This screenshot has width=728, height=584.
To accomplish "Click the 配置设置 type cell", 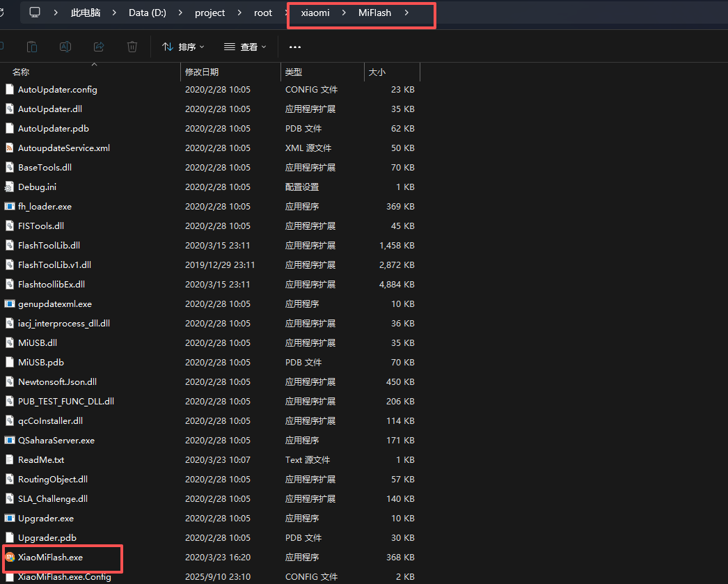I will click(302, 187).
